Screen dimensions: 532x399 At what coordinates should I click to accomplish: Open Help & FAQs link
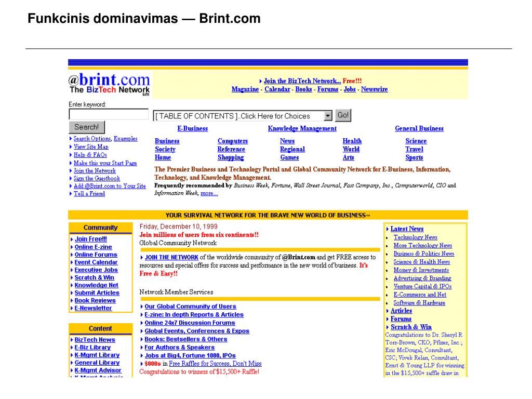tap(90, 155)
